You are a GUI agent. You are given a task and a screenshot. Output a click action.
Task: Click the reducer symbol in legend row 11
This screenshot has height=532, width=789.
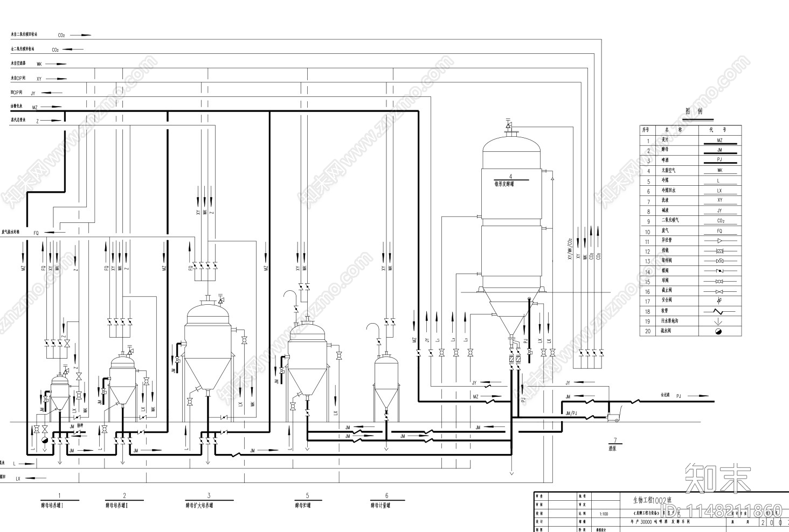pyautogui.click(x=719, y=241)
